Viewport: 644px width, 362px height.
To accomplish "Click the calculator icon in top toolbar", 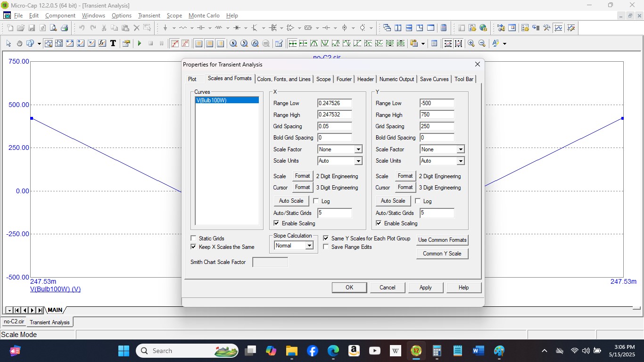I will (443, 28).
